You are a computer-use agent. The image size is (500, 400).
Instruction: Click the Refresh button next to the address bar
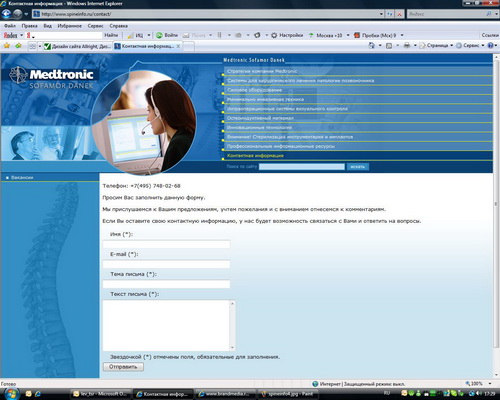pyautogui.click(x=390, y=14)
